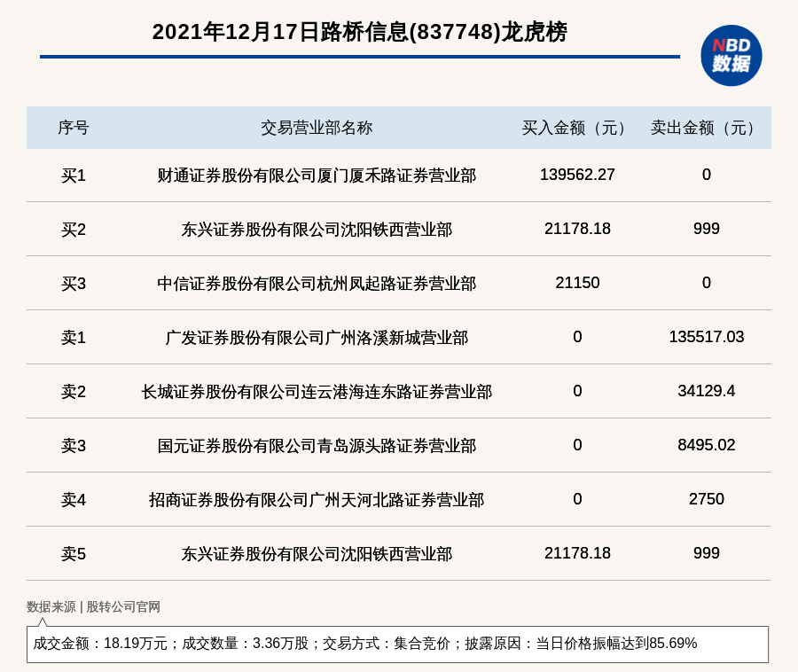Click the 买2 row label
Viewport: 798px width, 672px height.
point(74,230)
